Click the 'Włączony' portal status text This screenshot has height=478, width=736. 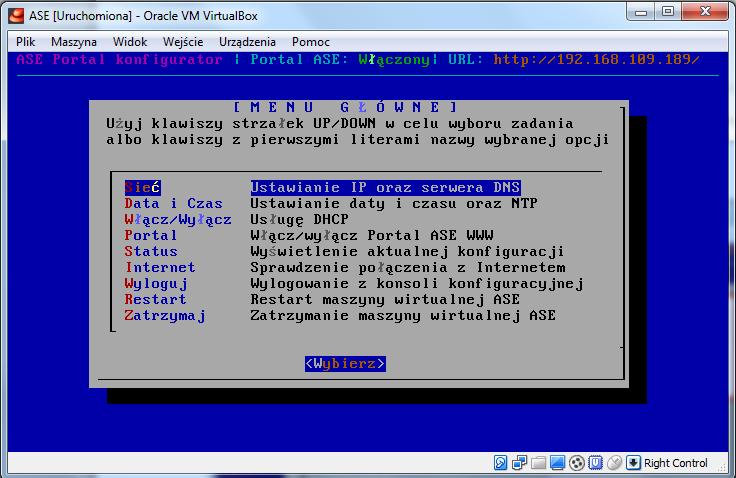click(x=395, y=59)
